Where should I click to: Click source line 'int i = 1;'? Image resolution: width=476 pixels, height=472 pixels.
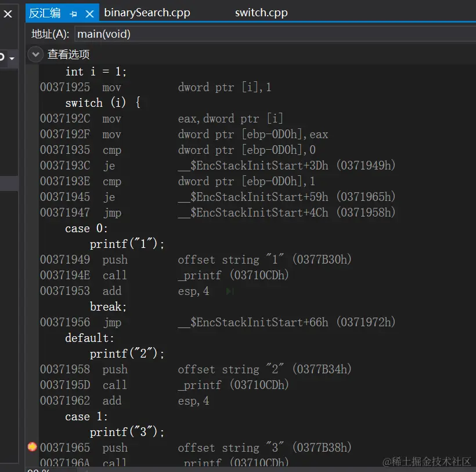96,71
